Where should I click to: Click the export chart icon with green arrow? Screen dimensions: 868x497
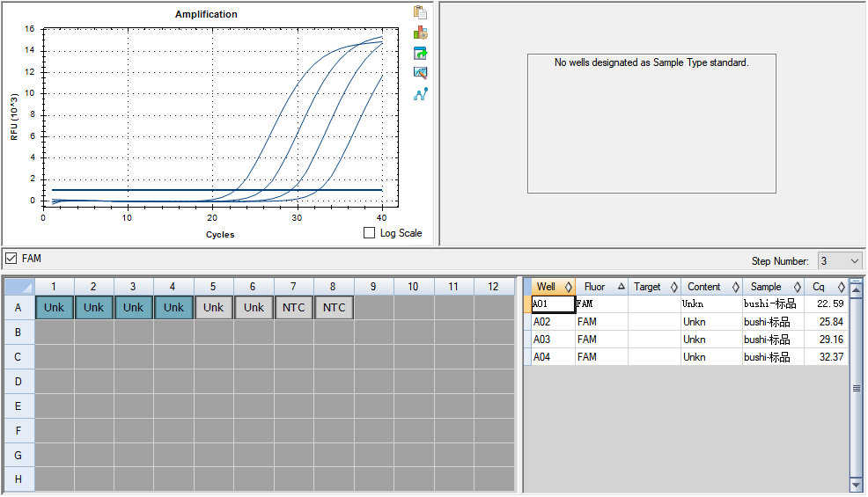tap(420, 53)
